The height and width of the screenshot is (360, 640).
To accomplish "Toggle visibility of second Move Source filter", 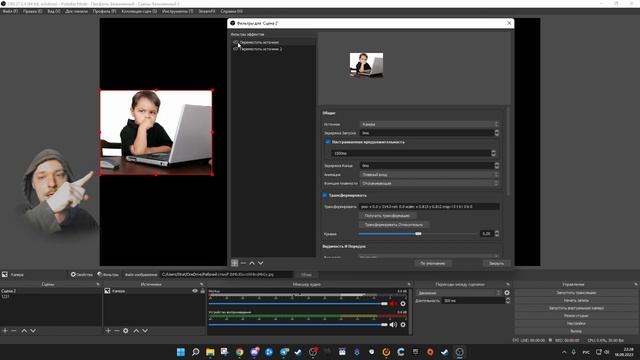I will click(236, 49).
